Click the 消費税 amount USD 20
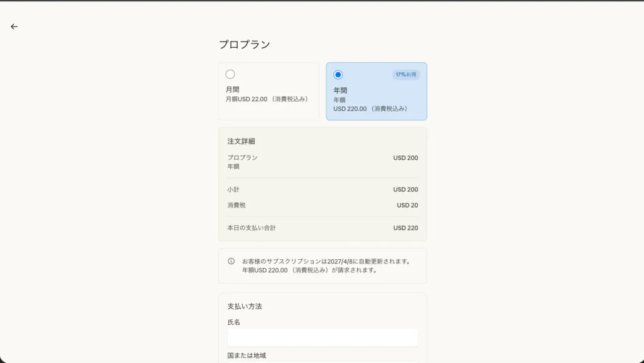This screenshot has width=644, height=363. point(407,205)
